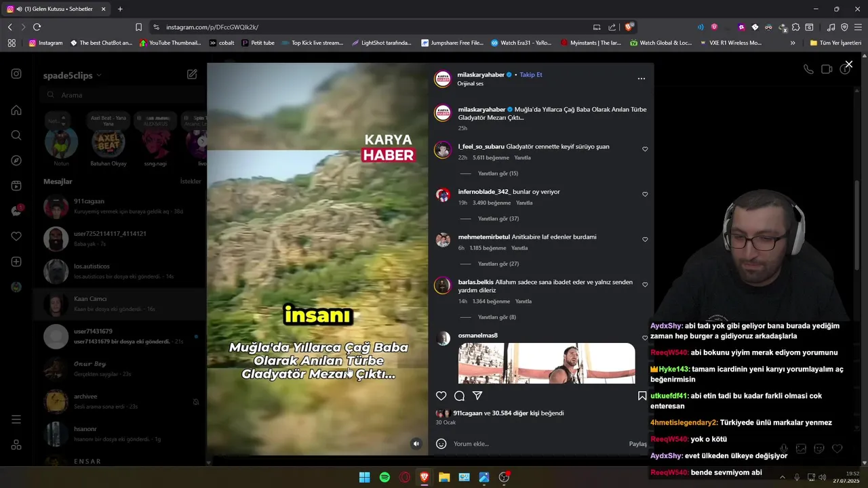Like mehmetemirbetul's comment
The image size is (868, 488).
(x=645, y=239)
